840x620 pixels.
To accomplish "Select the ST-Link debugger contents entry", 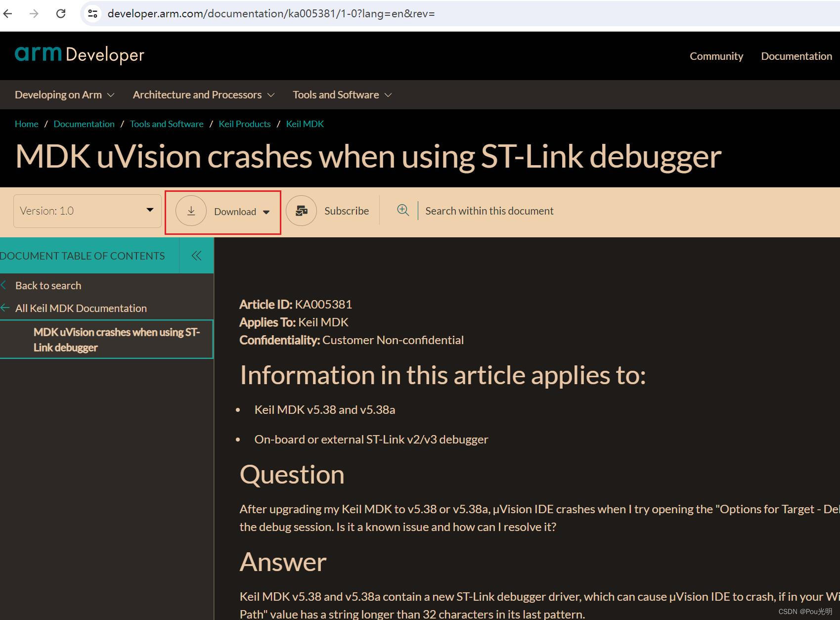I will (106, 340).
